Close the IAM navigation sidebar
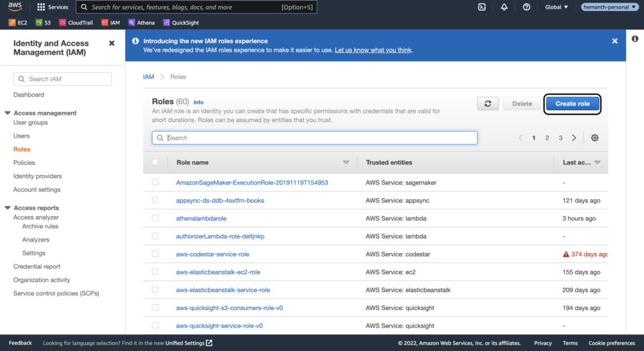The image size is (644, 351). click(112, 43)
